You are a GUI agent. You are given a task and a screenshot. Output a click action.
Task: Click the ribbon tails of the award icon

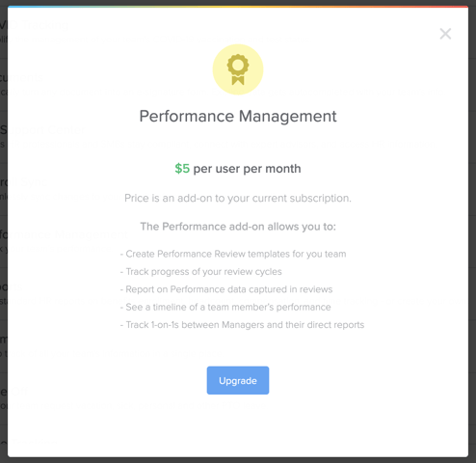(238, 80)
